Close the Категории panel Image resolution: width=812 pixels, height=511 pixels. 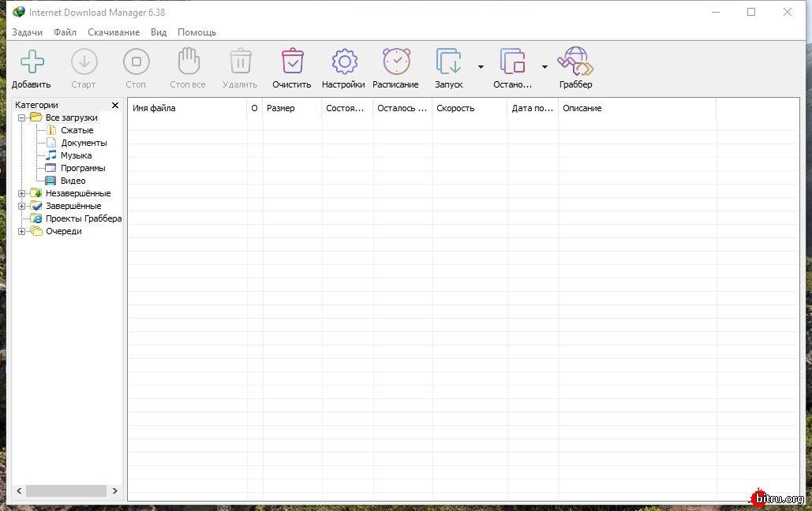(x=115, y=105)
